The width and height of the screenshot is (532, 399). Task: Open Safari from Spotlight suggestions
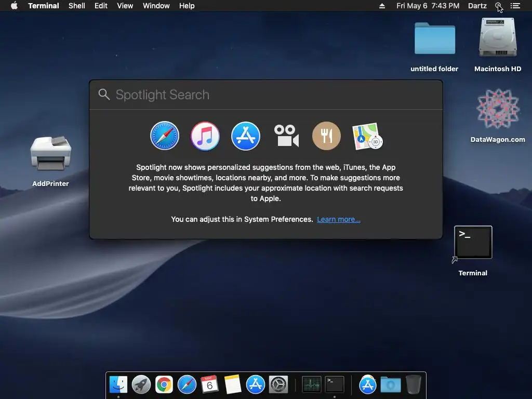165,136
